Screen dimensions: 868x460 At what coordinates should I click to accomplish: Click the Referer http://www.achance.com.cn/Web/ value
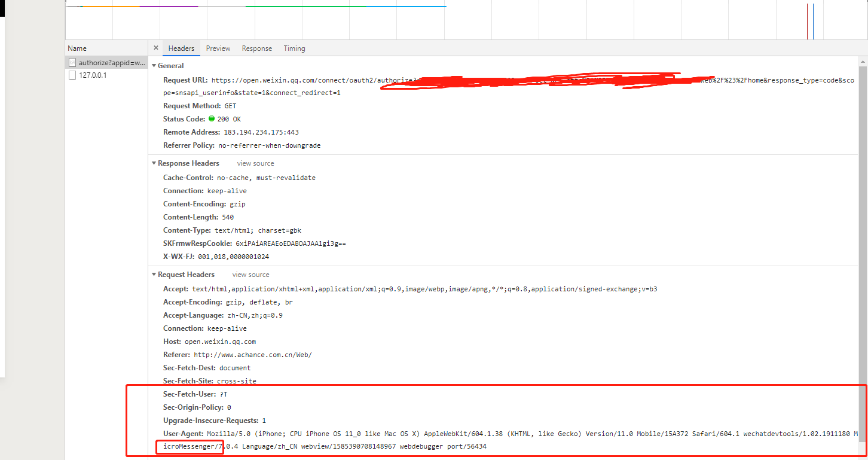click(253, 355)
